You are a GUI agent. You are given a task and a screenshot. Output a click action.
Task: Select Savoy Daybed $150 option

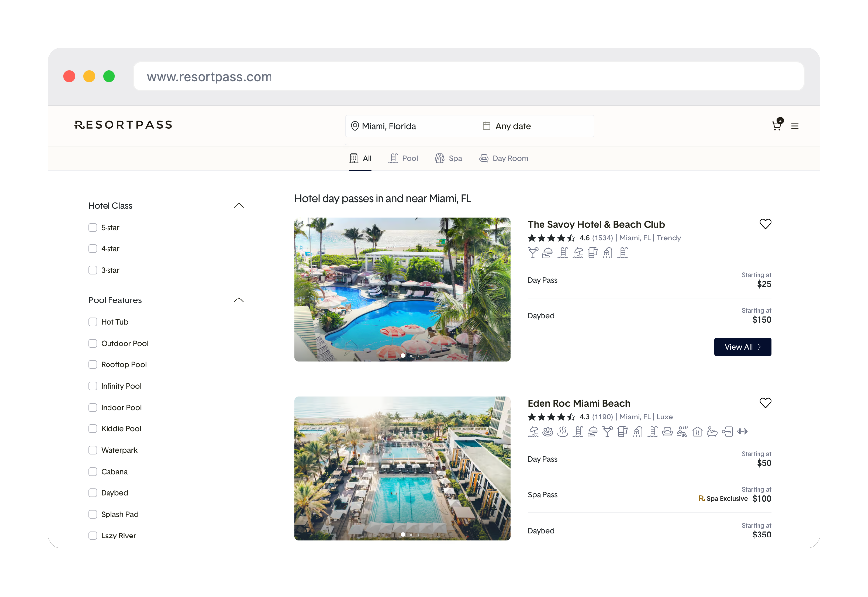tap(650, 316)
